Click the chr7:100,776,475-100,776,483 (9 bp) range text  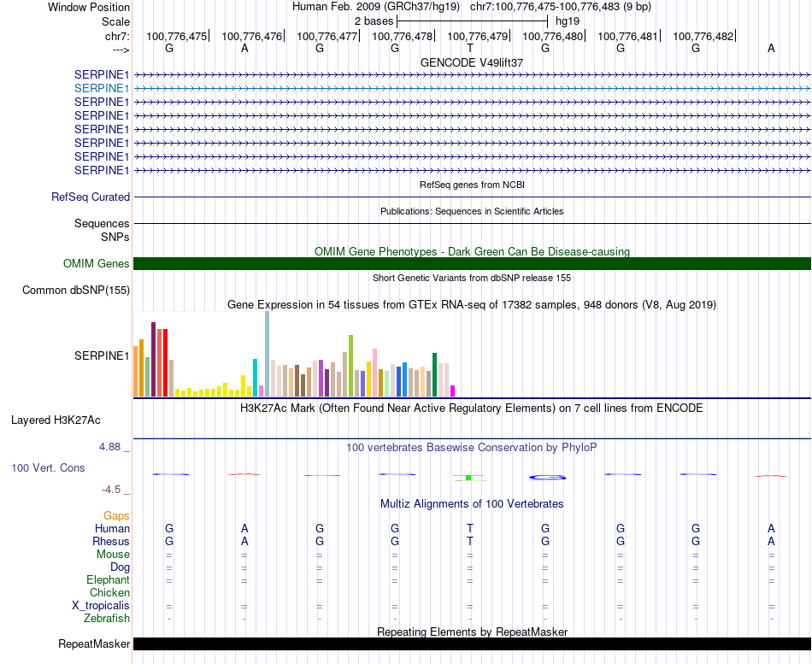(561, 7)
